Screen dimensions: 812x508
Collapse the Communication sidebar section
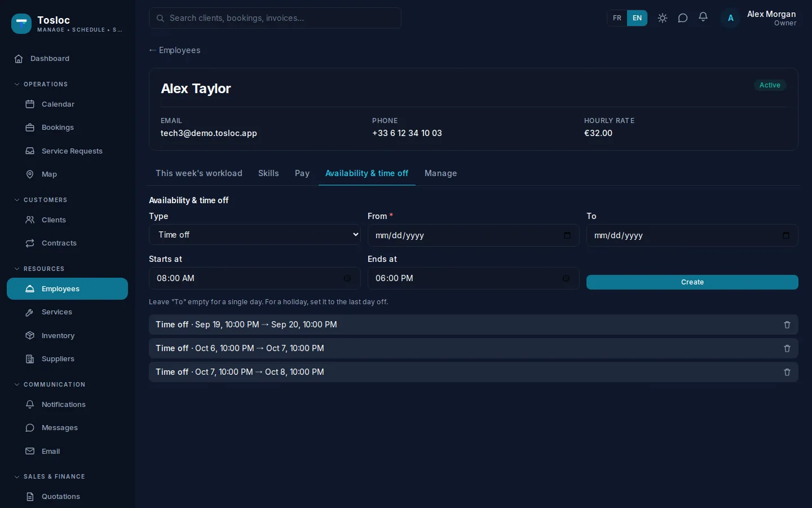(x=50, y=384)
